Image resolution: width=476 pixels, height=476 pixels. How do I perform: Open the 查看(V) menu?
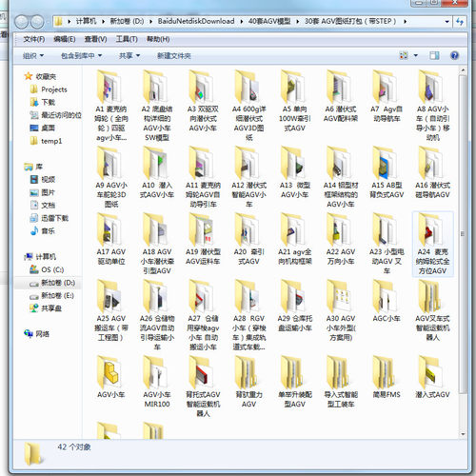95,39
